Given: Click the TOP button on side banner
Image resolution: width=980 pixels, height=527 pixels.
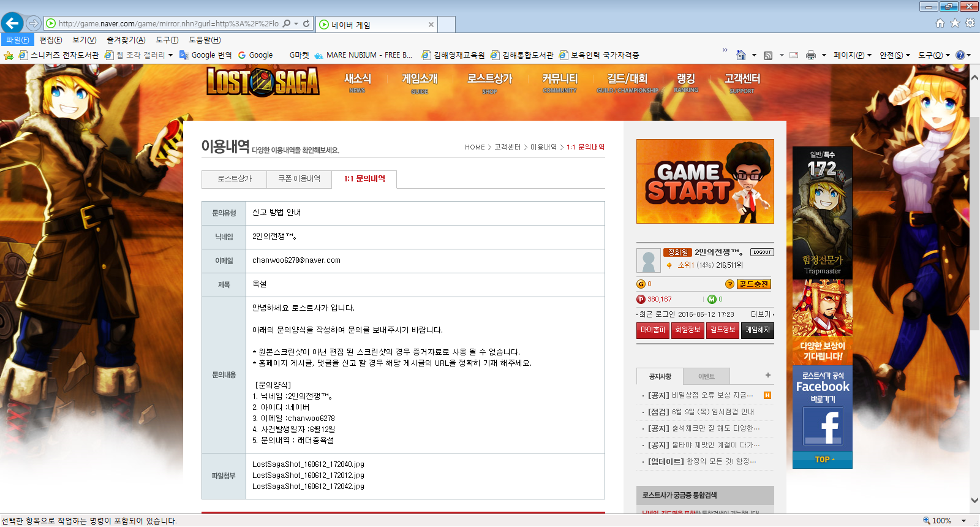Looking at the screenshot, I should click(x=823, y=460).
